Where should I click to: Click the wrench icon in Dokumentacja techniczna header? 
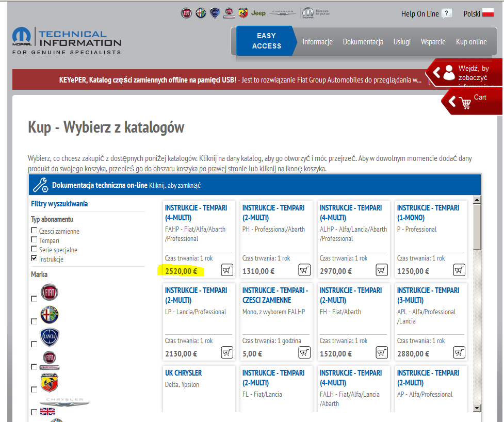click(41, 185)
